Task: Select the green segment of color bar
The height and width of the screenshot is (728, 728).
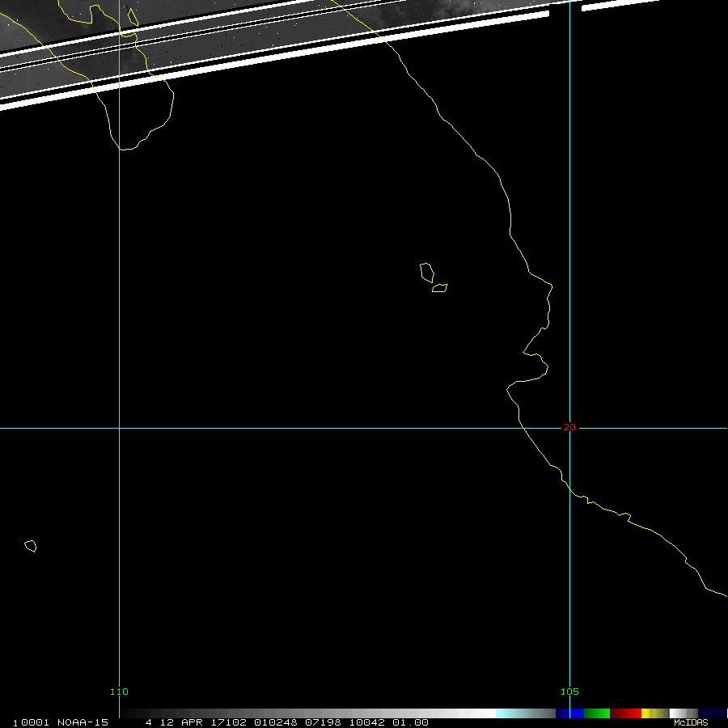Action: point(597,713)
